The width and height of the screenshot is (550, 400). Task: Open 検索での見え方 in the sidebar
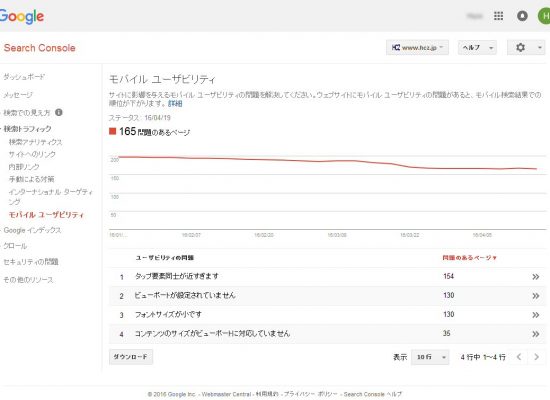(27, 113)
